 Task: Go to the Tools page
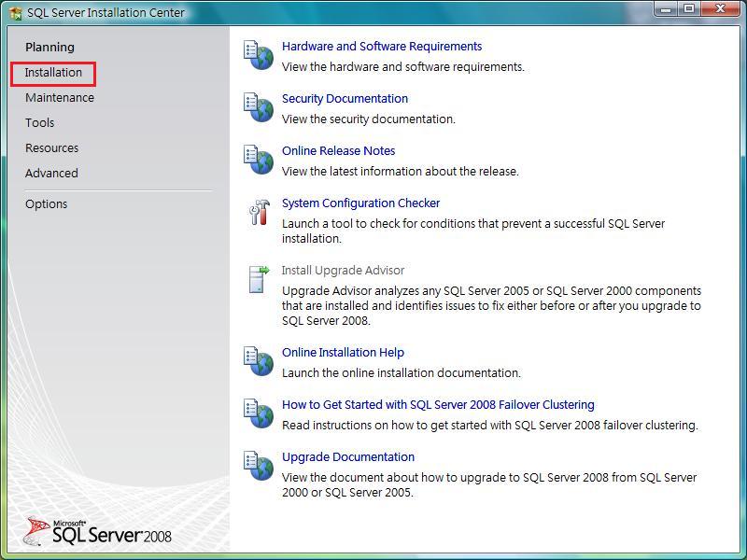point(39,123)
